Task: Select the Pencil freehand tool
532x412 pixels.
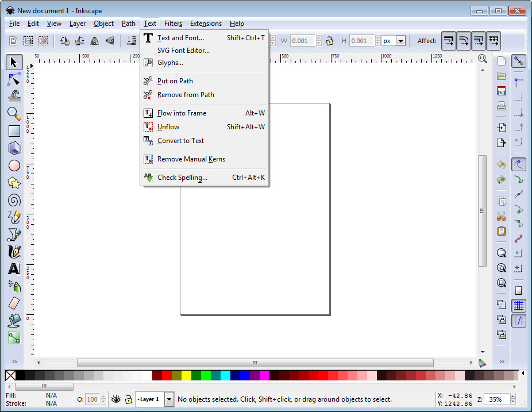Action: [x=14, y=217]
